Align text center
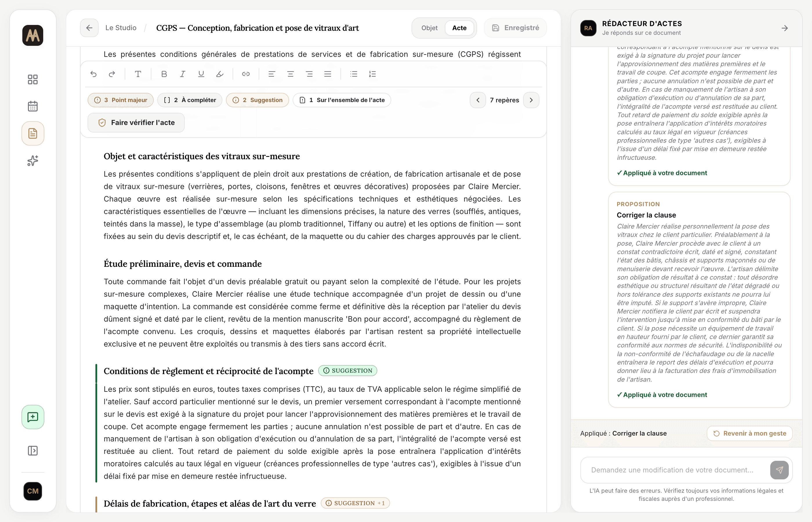Viewport: 812px width, 522px height. [291, 74]
